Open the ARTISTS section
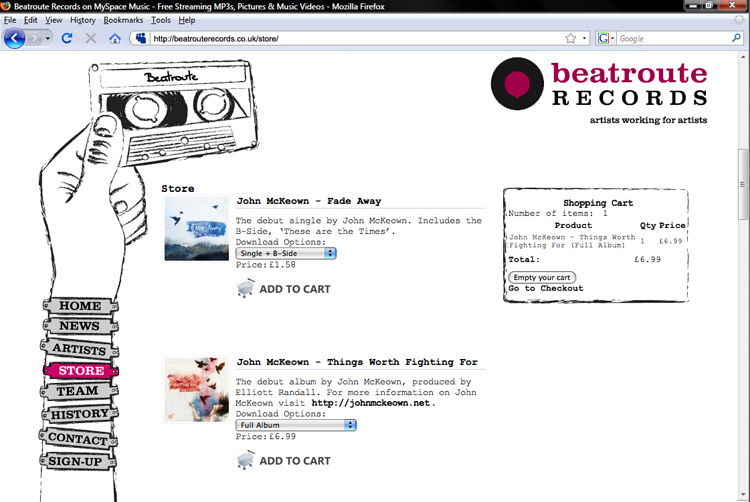This screenshot has width=750, height=502. 79,349
